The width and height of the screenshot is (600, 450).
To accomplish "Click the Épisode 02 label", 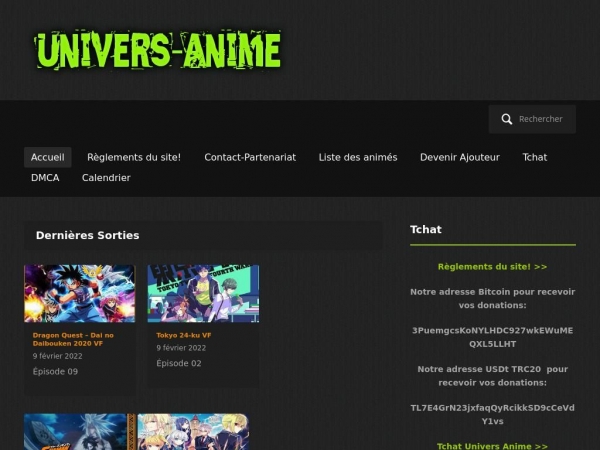I will 179,364.
